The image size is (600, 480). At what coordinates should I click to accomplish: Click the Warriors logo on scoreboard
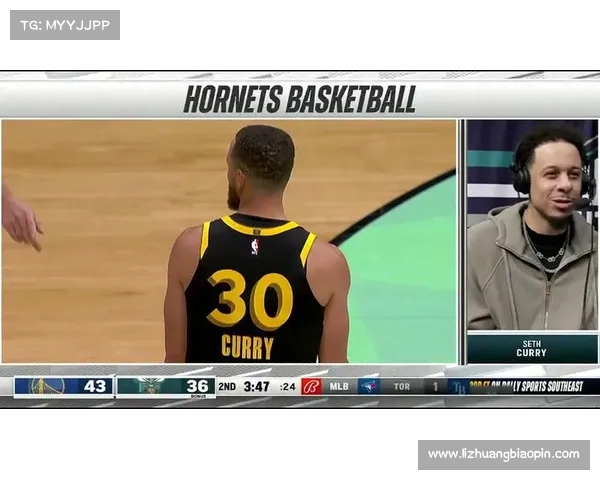coord(47,386)
